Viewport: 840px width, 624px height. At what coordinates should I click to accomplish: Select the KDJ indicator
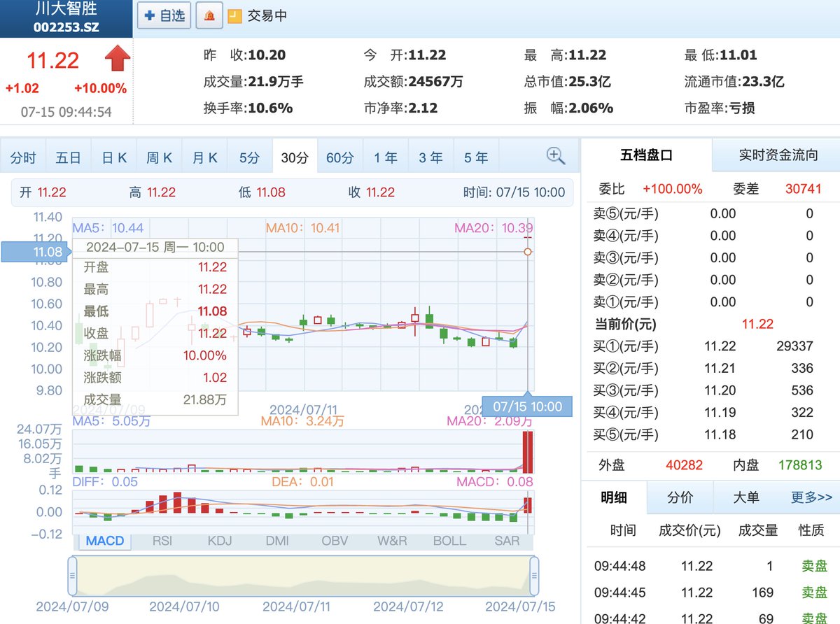[220, 541]
